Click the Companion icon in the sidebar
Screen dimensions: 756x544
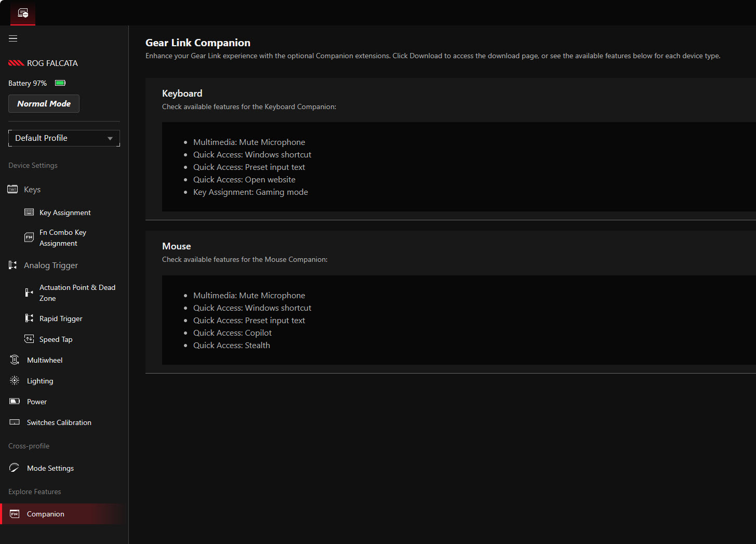15,514
